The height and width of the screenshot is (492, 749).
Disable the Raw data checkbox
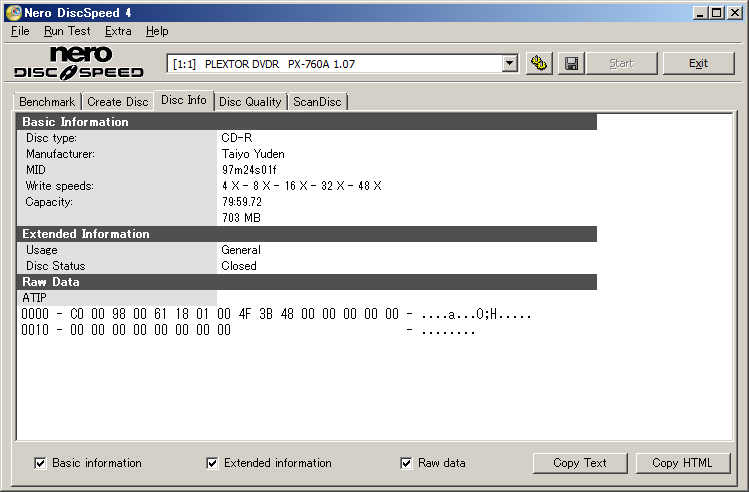(406, 463)
